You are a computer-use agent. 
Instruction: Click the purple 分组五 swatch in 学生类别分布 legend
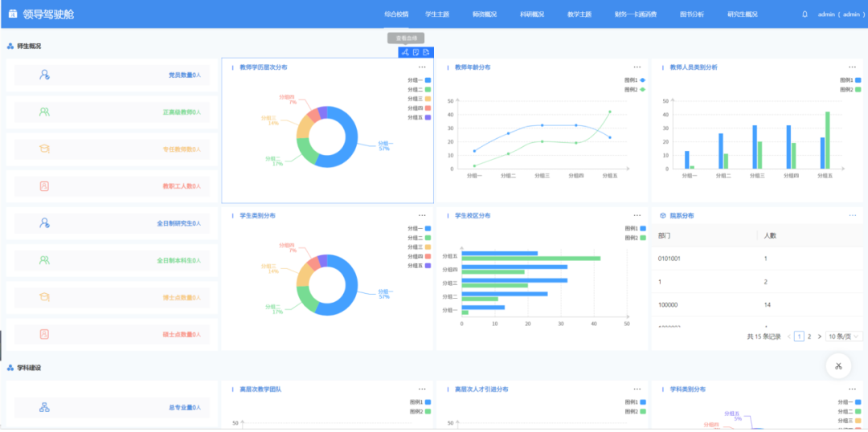[x=428, y=266]
